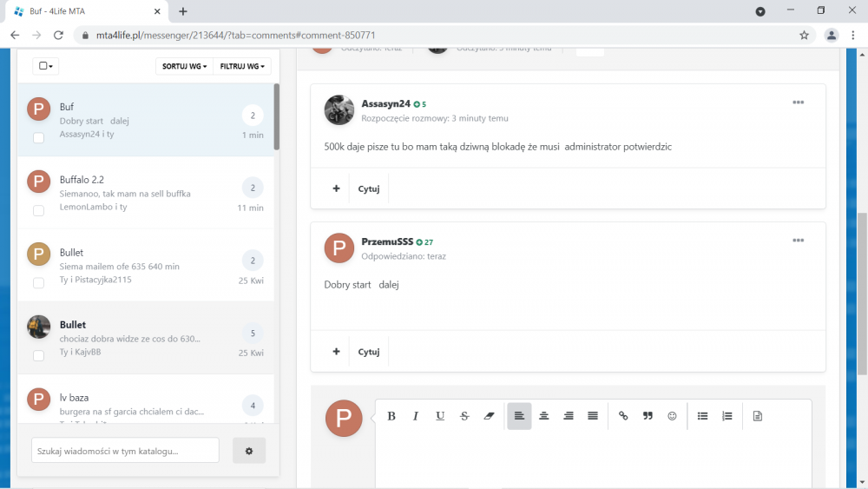Tick the checkbox for the Buffalo 2.2 conversation

pos(39,210)
